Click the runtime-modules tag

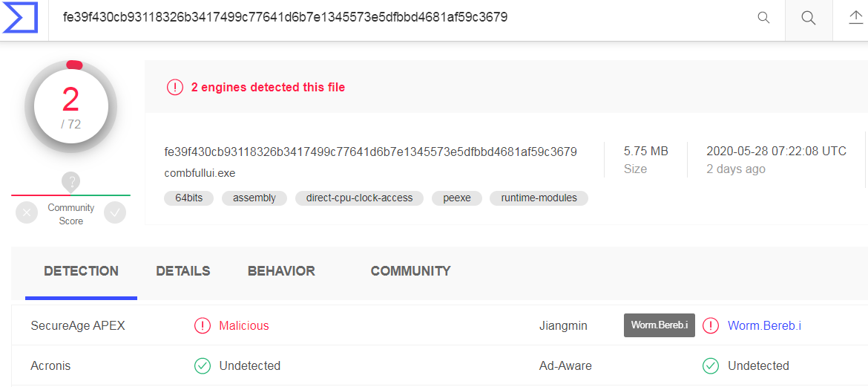point(539,198)
